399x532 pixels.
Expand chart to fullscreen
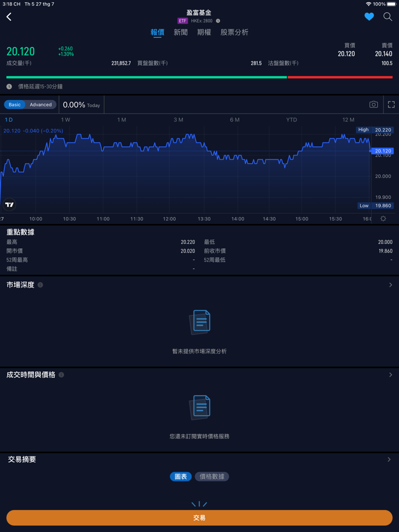[x=391, y=104]
